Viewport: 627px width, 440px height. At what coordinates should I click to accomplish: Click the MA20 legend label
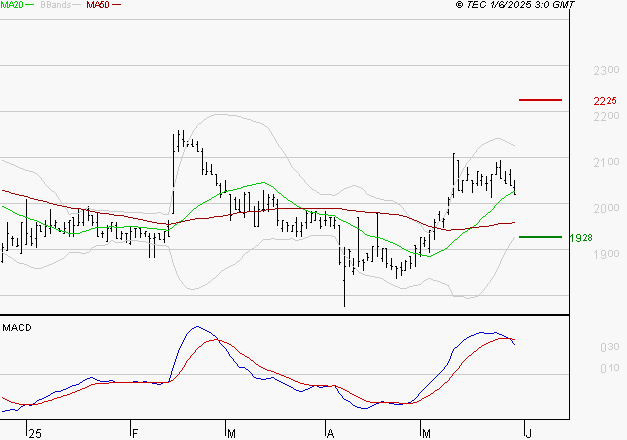point(12,5)
